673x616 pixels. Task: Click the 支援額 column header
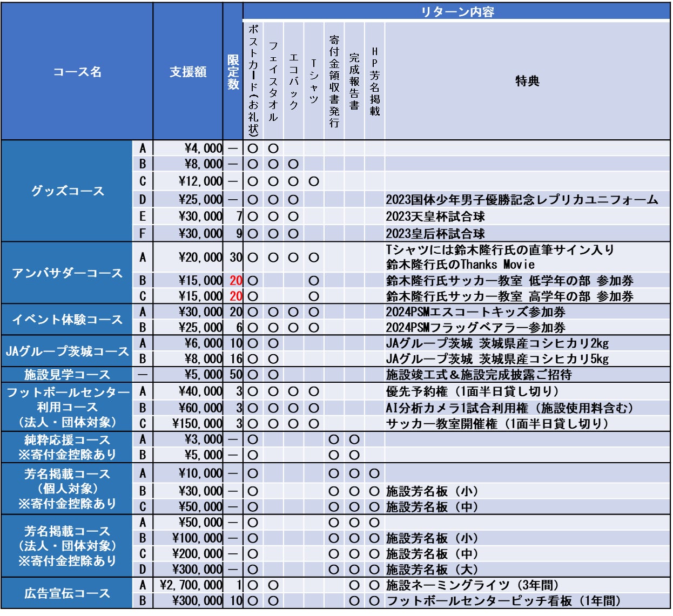(188, 72)
